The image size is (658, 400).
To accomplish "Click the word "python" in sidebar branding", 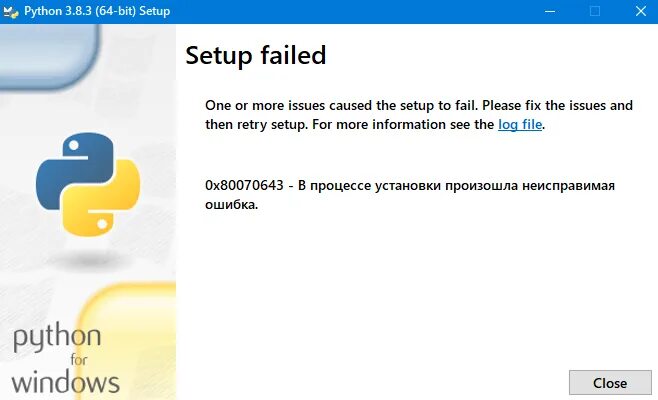I will click(57, 338).
